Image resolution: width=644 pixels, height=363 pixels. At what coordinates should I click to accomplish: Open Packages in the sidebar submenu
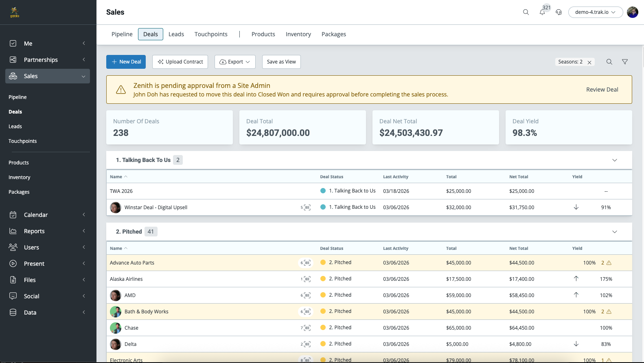[x=19, y=192]
